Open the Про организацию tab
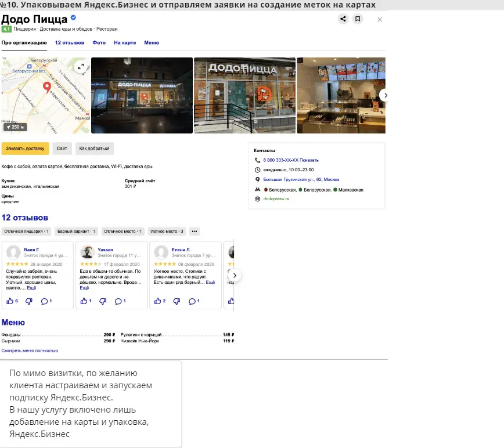Image resolution: width=504 pixels, height=448 pixels. [24, 42]
